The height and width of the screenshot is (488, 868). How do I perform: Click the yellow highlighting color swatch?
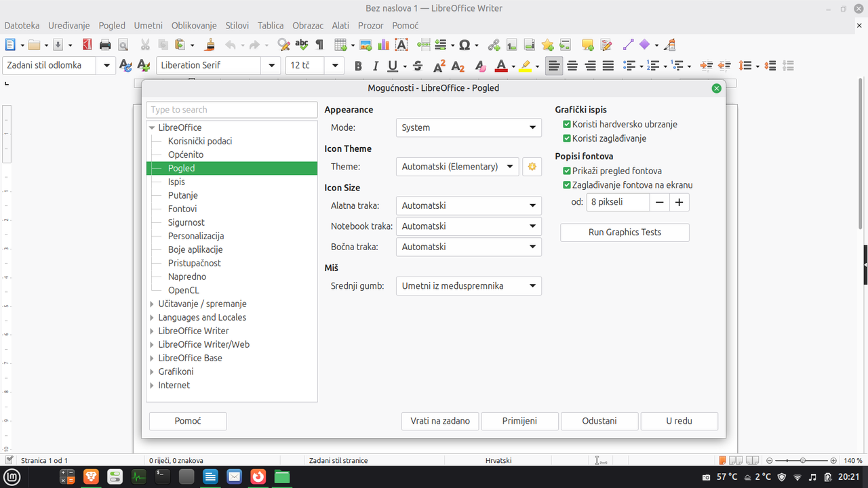click(x=526, y=66)
